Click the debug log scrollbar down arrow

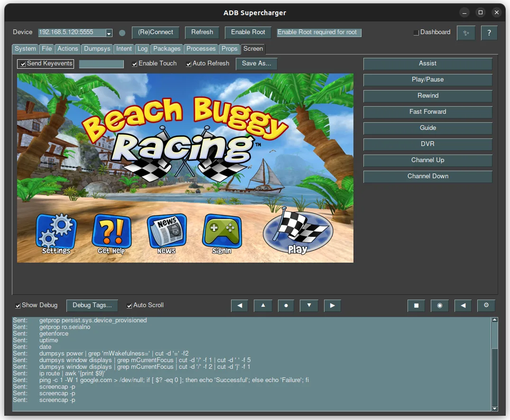(495, 409)
